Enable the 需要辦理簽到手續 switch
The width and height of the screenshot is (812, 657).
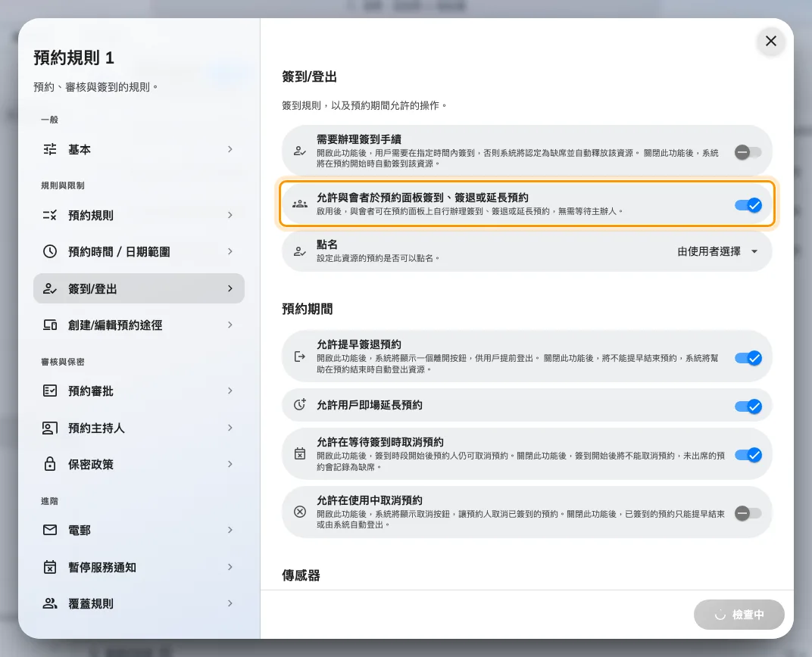pos(748,152)
